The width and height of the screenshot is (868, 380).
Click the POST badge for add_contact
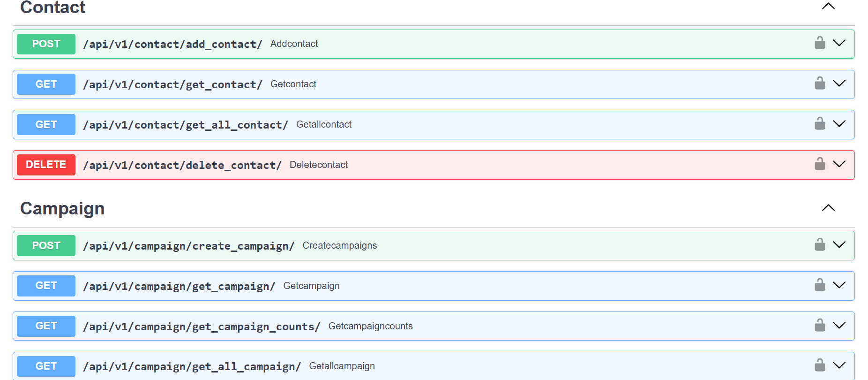click(46, 44)
